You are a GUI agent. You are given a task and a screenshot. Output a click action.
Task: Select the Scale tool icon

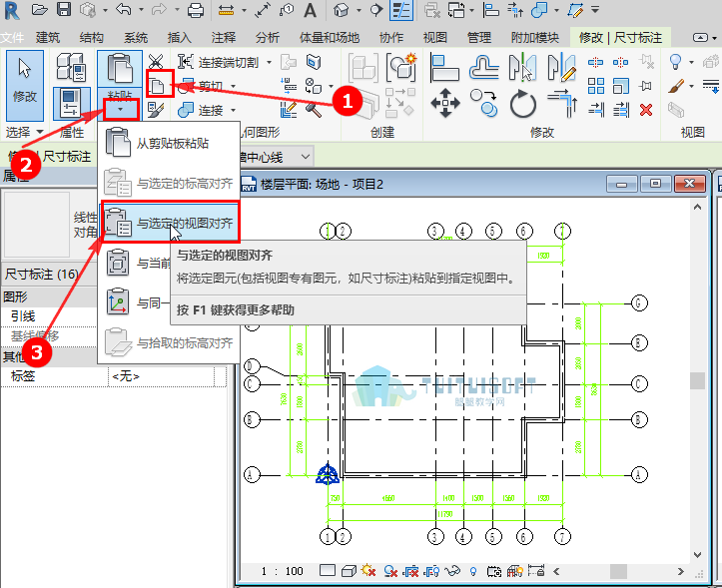pos(621,86)
